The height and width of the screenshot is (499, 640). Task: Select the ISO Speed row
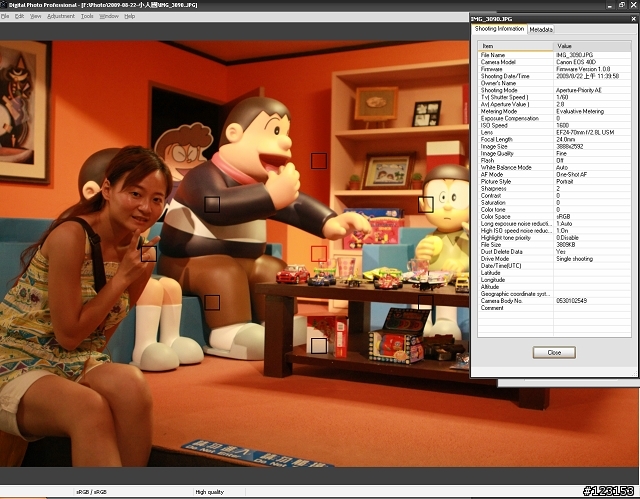[x=554, y=125]
